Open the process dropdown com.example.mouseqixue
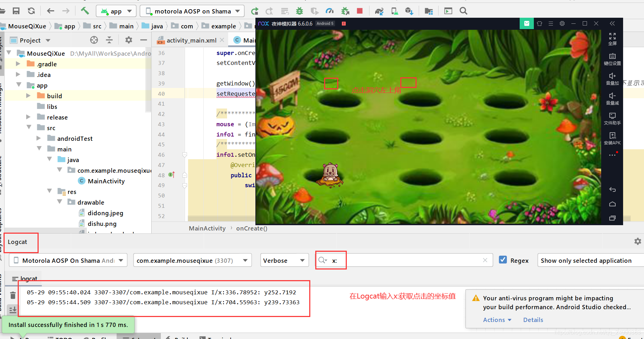This screenshot has height=339, width=644. (x=192, y=260)
